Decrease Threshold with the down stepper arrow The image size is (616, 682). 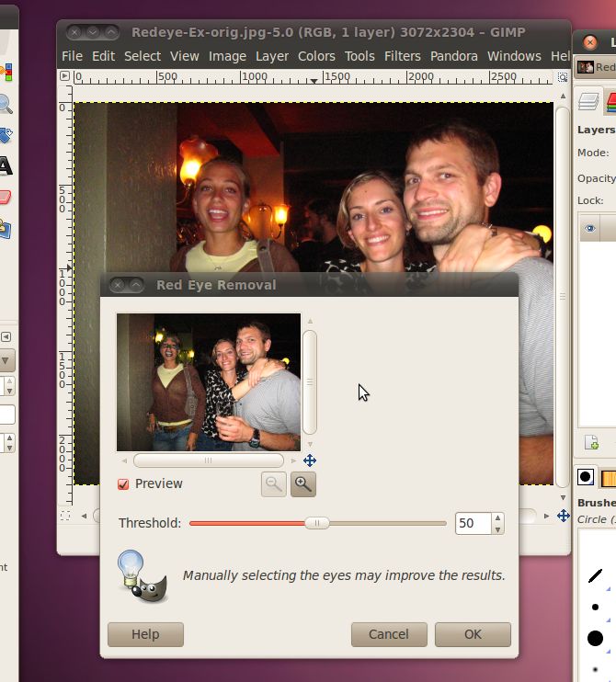click(497, 529)
